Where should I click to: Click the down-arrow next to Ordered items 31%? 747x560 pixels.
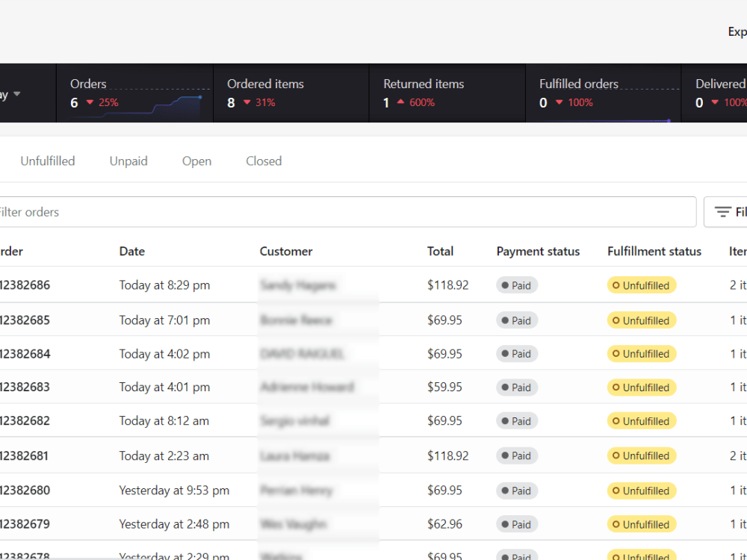[x=247, y=103]
